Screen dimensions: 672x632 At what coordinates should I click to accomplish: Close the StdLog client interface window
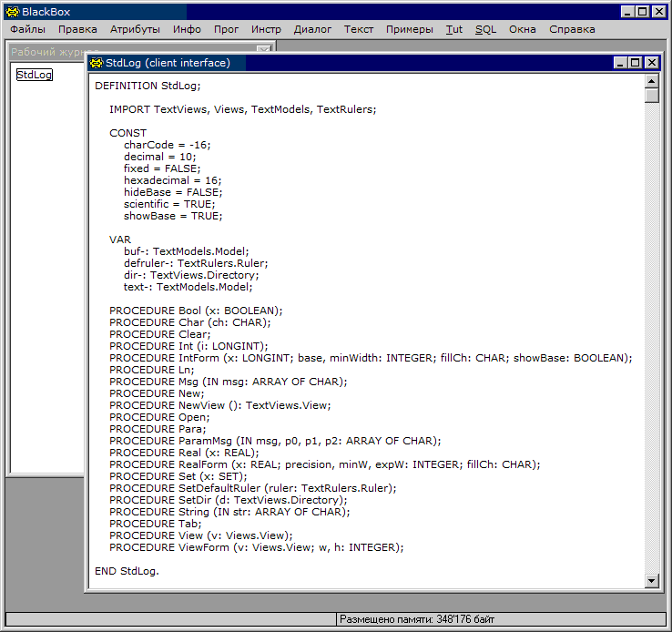[x=651, y=63]
